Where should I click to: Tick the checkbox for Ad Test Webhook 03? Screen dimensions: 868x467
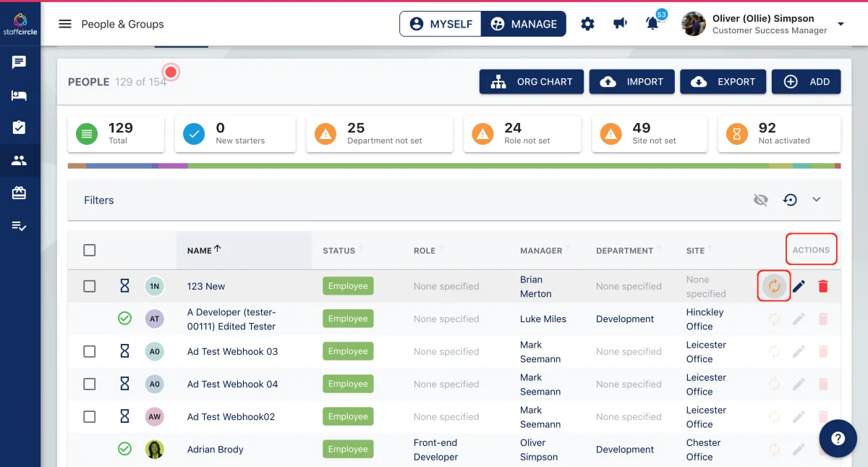[x=90, y=352]
